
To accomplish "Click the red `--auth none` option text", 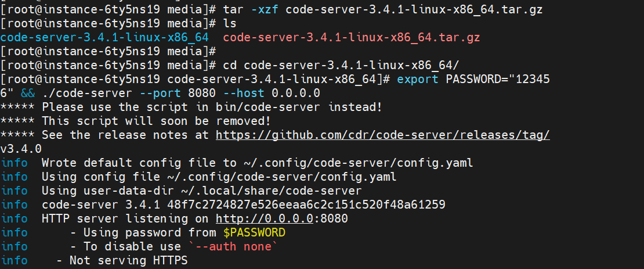I will (x=233, y=246).
